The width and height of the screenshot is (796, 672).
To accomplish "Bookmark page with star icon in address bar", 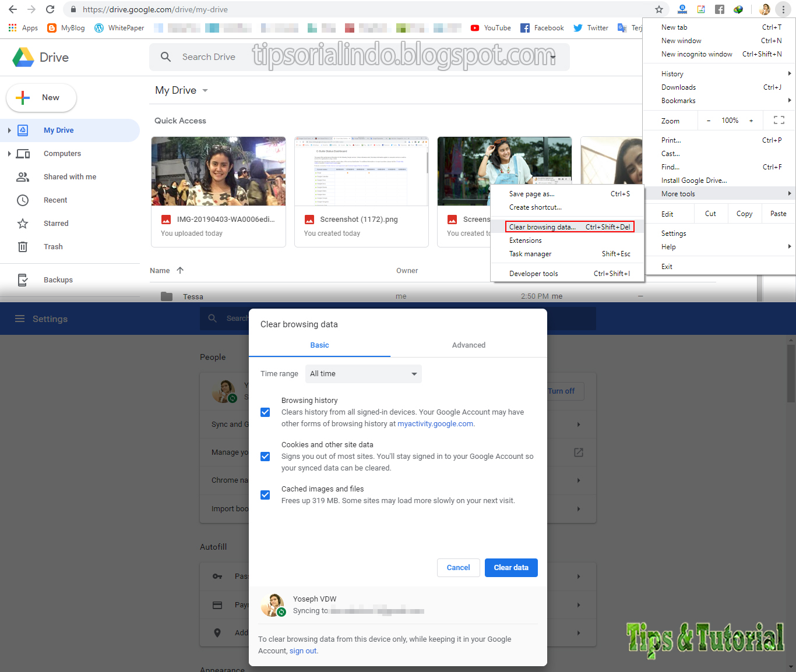I will point(659,9).
